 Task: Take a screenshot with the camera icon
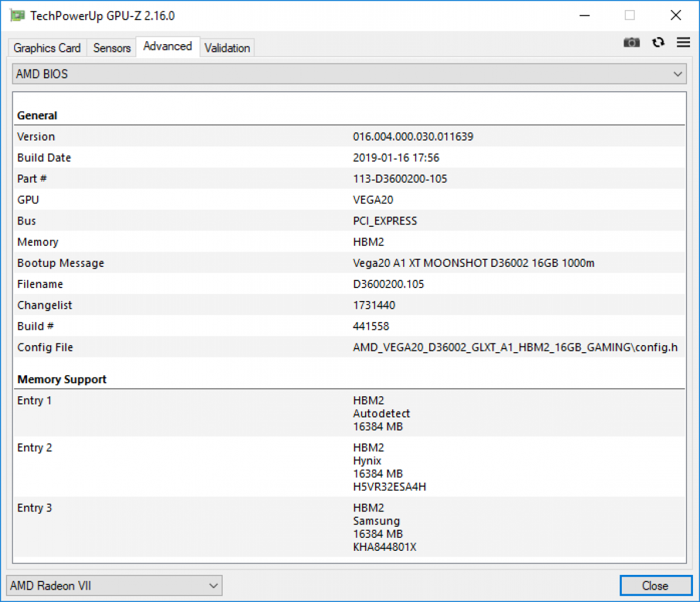tap(631, 42)
